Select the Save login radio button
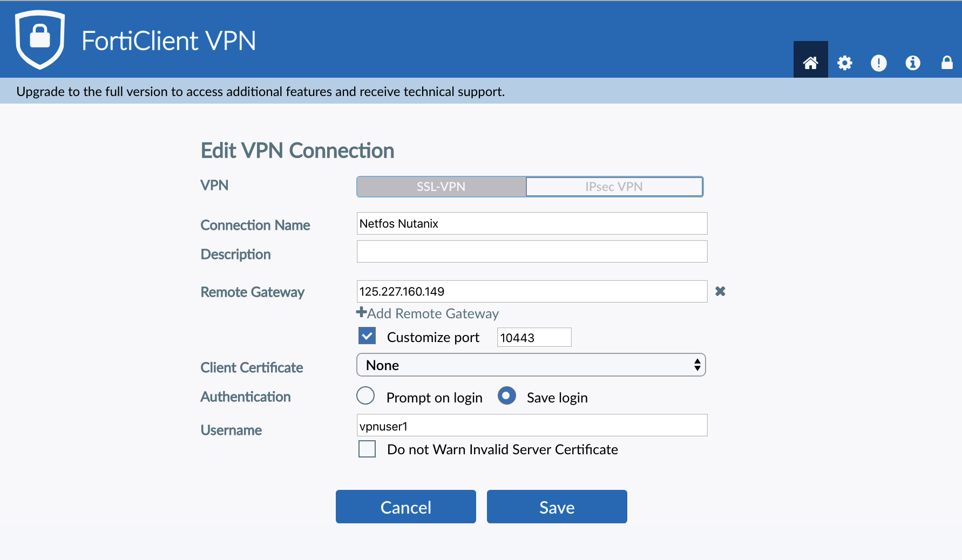962x560 pixels. tap(507, 395)
